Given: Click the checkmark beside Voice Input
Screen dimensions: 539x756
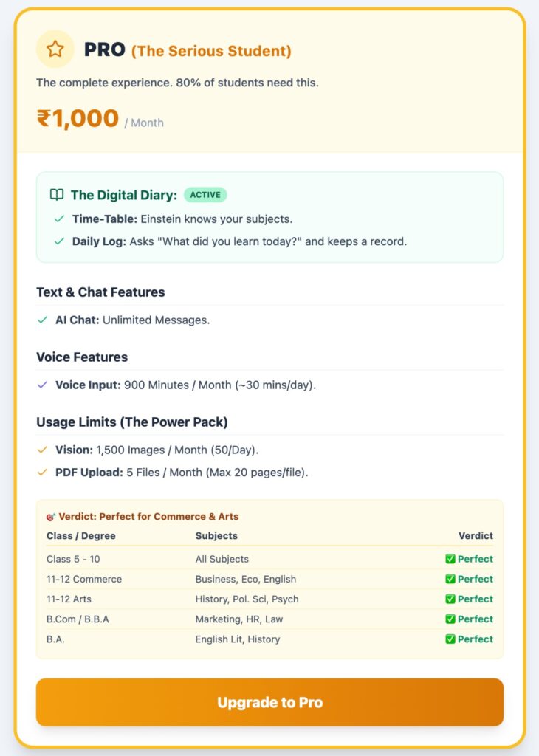Looking at the screenshot, I should [43, 385].
